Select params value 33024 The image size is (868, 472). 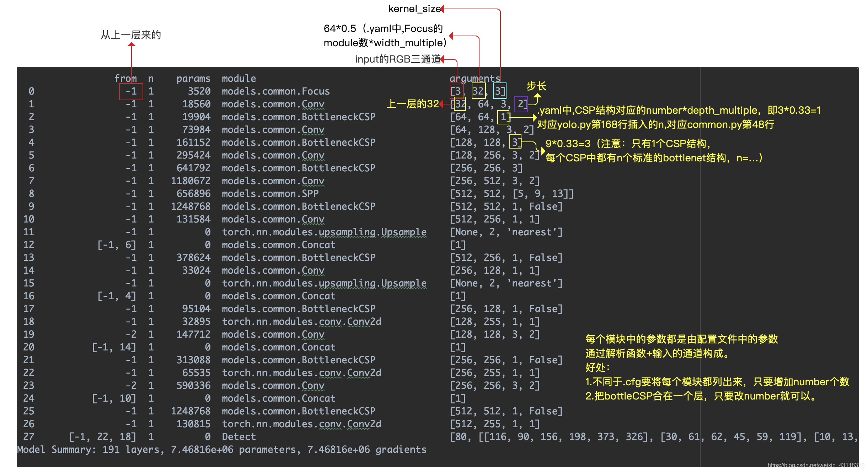[x=196, y=270]
